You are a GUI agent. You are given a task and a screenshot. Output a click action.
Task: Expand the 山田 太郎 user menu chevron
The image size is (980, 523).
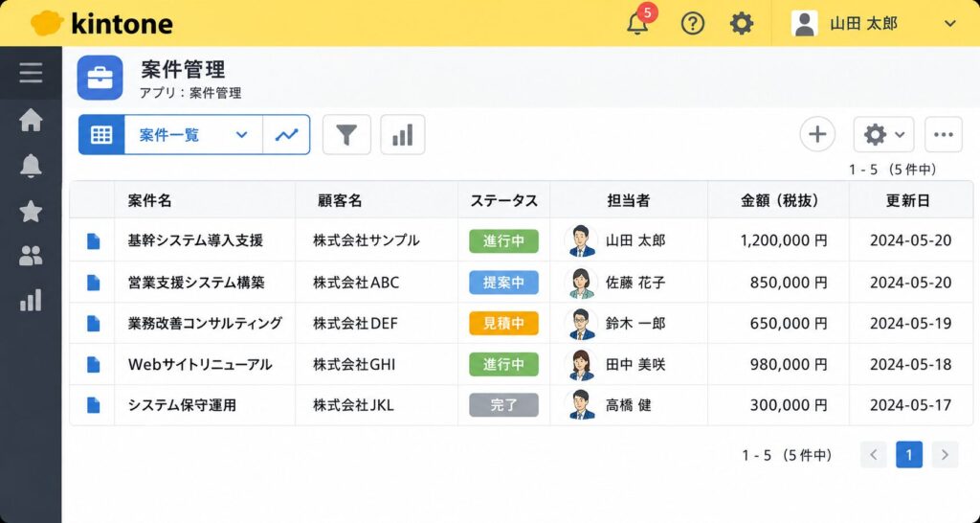950,24
